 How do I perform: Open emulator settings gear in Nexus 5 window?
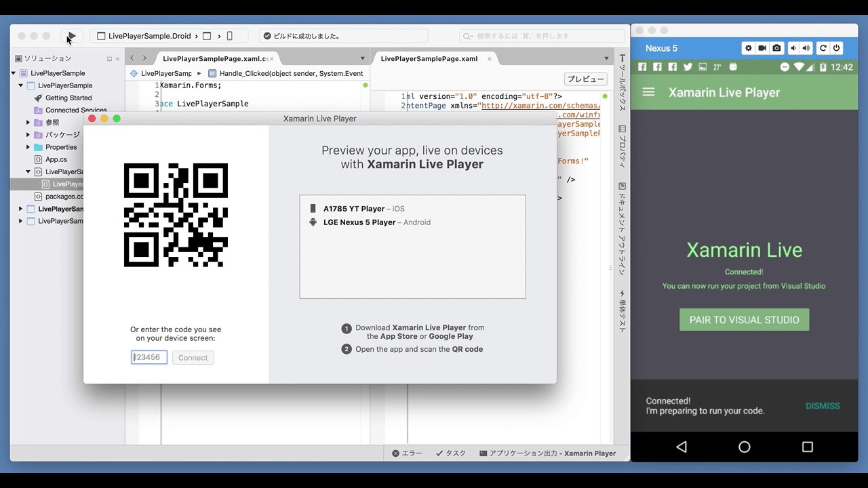[749, 48]
